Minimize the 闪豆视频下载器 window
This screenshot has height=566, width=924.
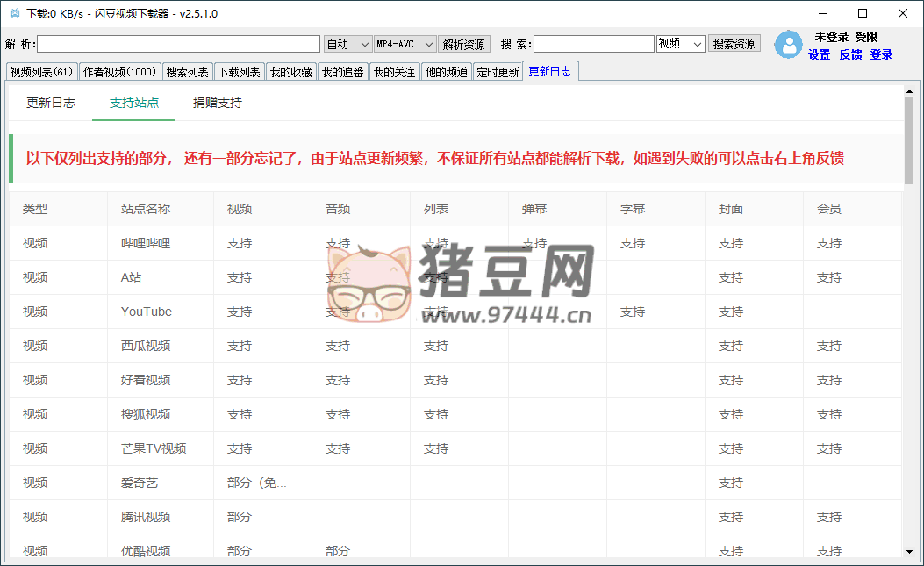(823, 13)
